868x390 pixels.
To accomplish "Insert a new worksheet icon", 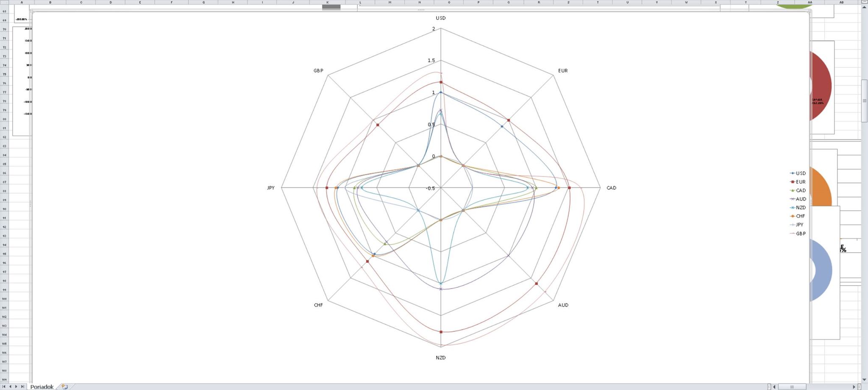I will [64, 387].
